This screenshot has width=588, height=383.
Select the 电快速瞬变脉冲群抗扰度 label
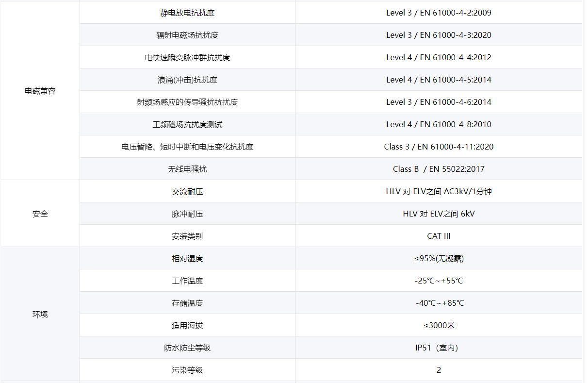pyautogui.click(x=187, y=58)
